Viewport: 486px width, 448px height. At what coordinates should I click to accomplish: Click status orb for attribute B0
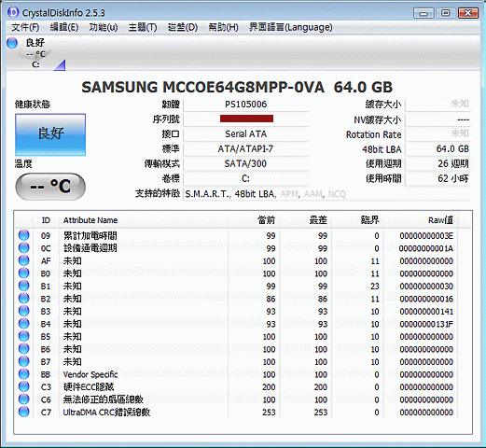[23, 273]
